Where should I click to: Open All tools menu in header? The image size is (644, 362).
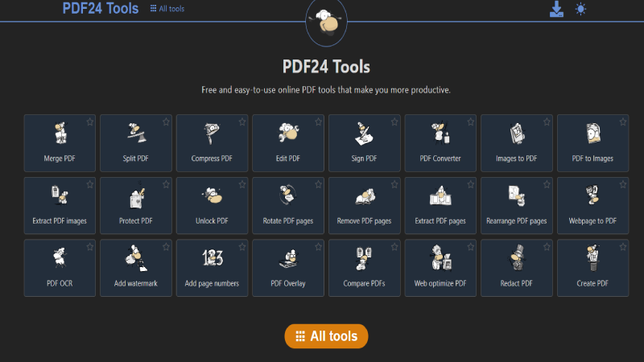pos(167,9)
